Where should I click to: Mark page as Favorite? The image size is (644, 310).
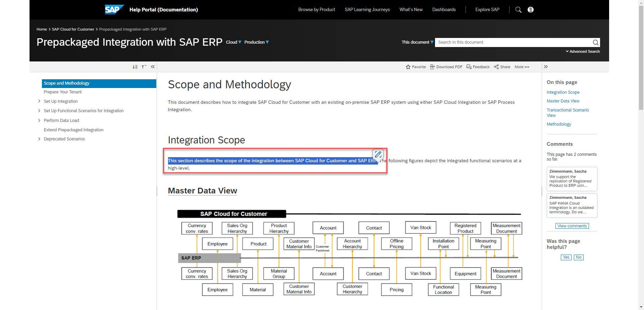(416, 67)
